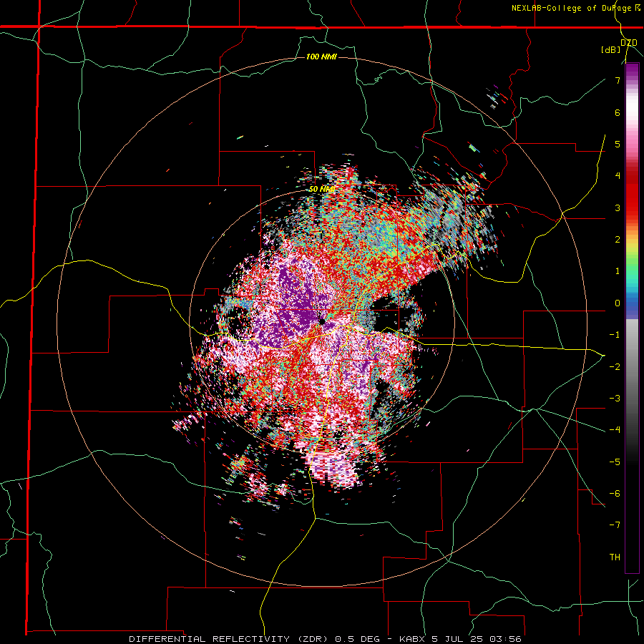Select the -2 value on the dB scale
The image size is (644, 644).
coord(615,366)
